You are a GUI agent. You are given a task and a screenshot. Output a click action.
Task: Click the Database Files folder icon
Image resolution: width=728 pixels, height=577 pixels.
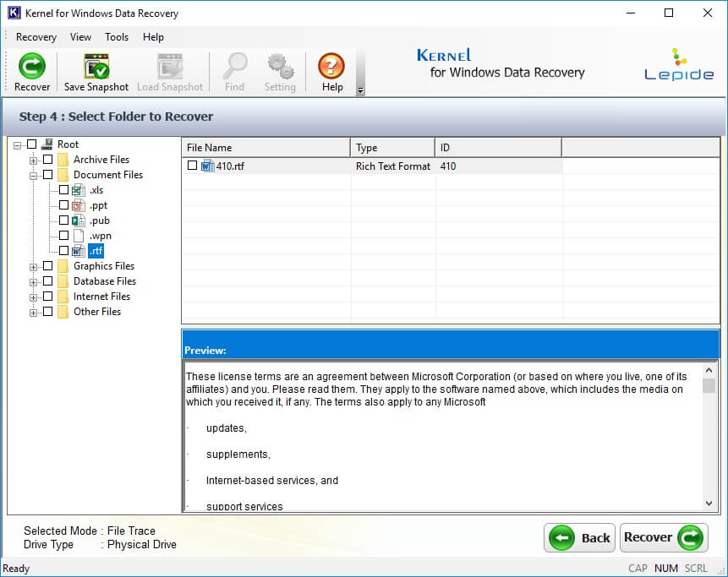[63, 281]
